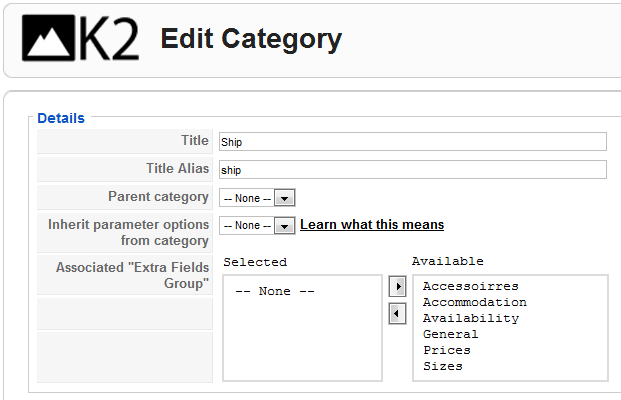The height and width of the screenshot is (400, 621).
Task: Click the K2 mountain logo icon
Action: click(48, 38)
